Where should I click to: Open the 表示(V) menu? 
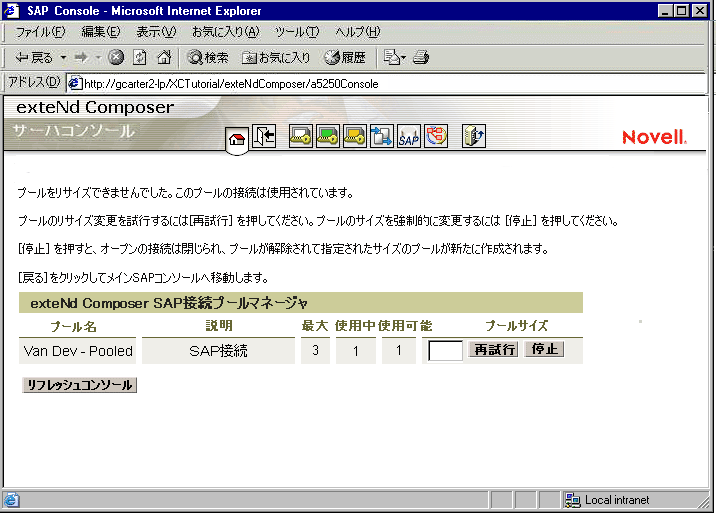156,32
